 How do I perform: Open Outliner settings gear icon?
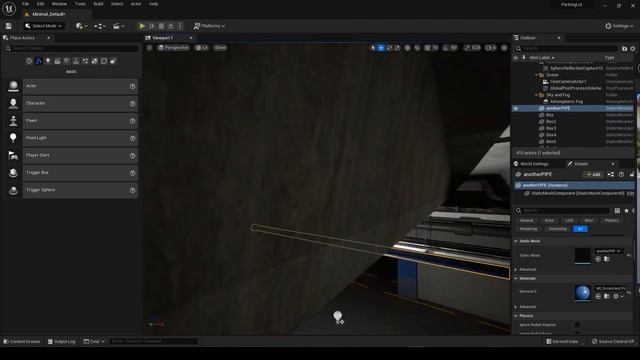pyautogui.click(x=633, y=49)
